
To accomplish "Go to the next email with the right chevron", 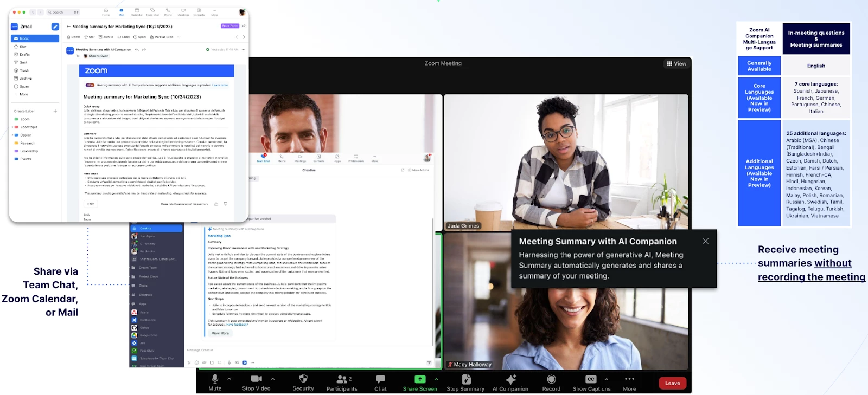I will click(x=244, y=37).
